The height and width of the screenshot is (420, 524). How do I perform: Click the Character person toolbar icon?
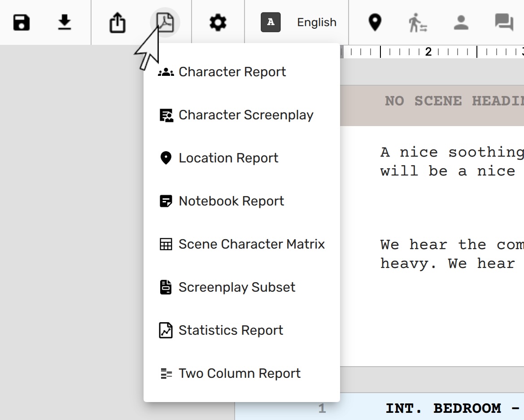461,22
